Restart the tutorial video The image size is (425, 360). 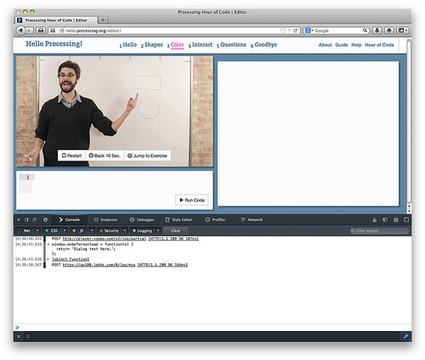[x=72, y=156]
